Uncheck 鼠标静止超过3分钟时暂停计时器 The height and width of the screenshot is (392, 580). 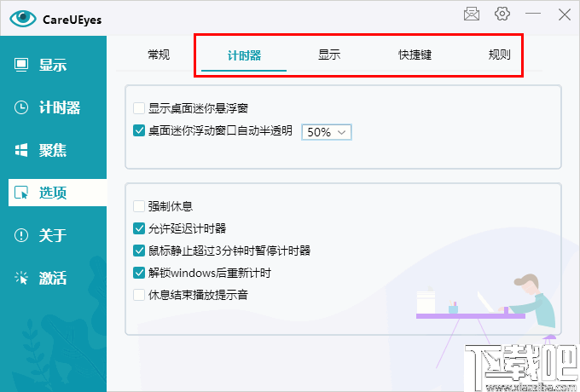tap(139, 251)
